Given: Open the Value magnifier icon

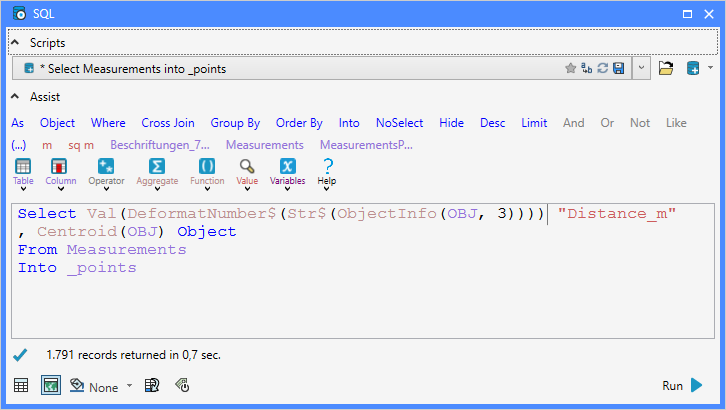Looking at the screenshot, I should coord(247,166).
